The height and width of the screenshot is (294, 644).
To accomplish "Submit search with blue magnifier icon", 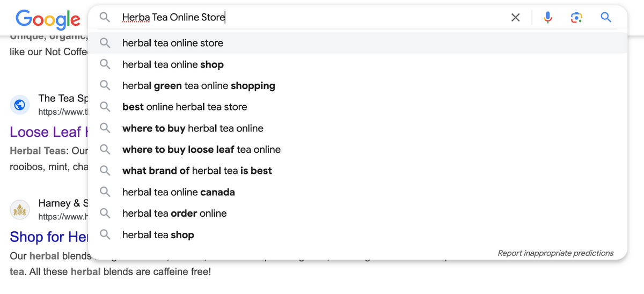I will pos(606,18).
